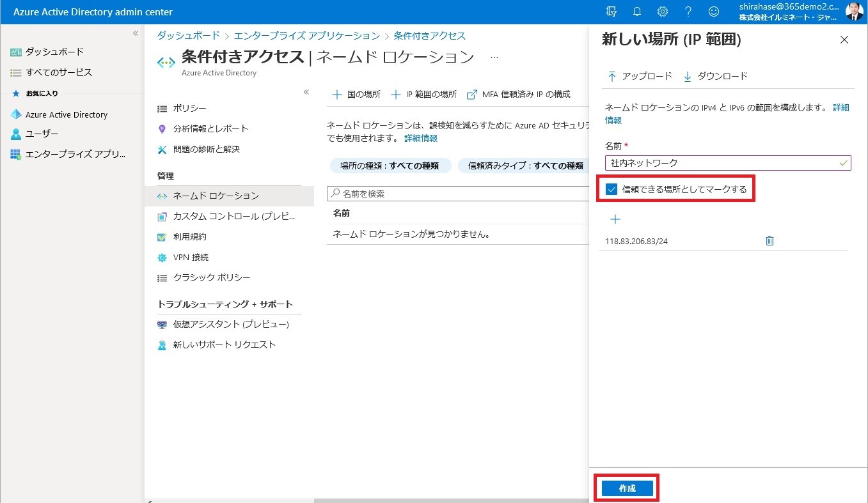This screenshot has height=503, width=868.
Task: Click the ダッシュボード breadcrumb link
Action: (189, 36)
